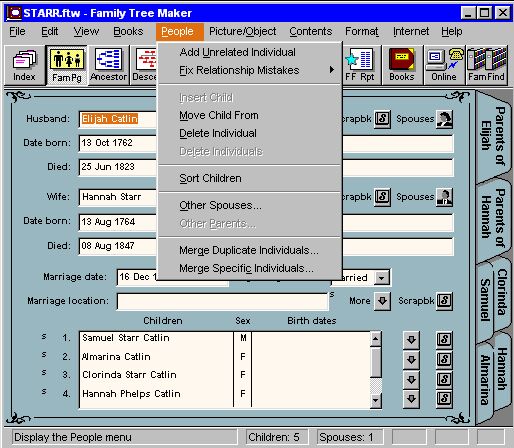Click the children list scrollbar thumb

(376, 362)
